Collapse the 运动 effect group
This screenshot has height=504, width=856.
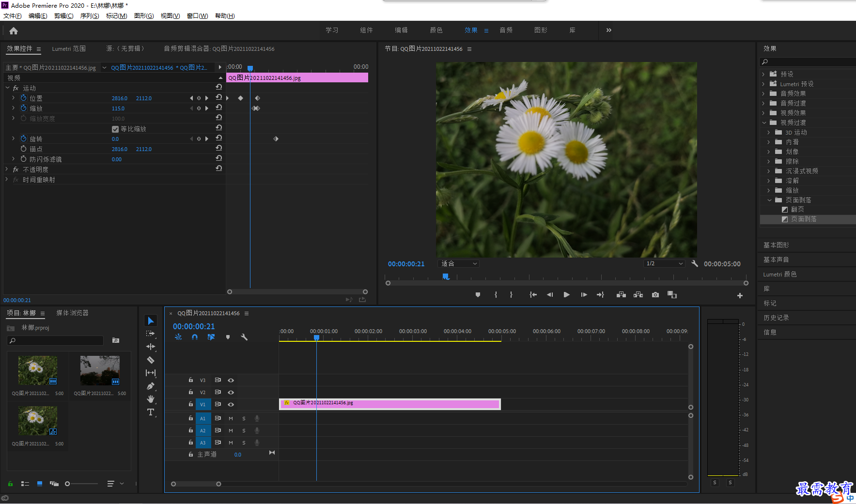(x=7, y=88)
